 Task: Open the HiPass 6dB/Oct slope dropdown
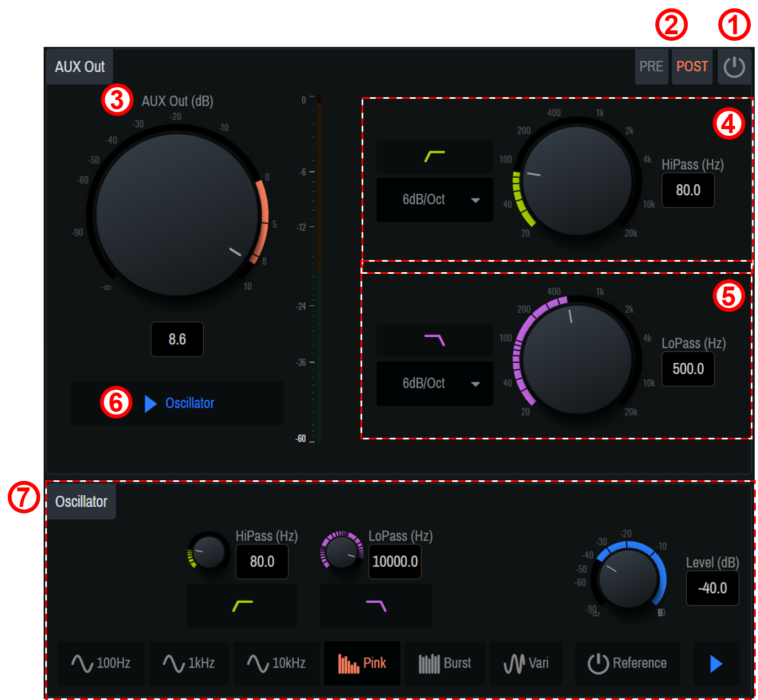[434, 200]
